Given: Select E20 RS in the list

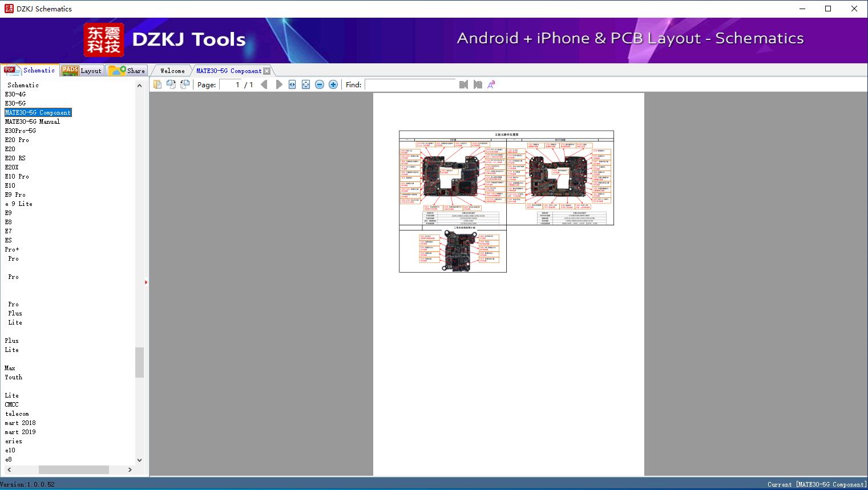Looking at the screenshot, I should (15, 158).
